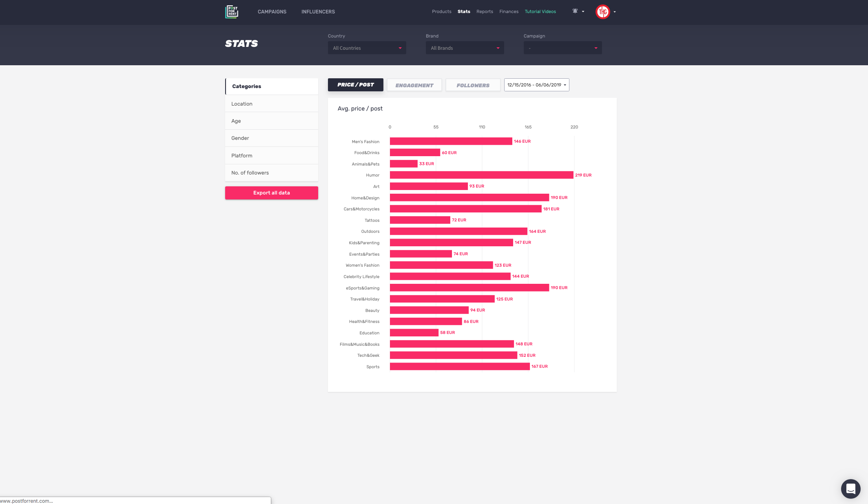Select Location in the sidebar

[272, 104]
